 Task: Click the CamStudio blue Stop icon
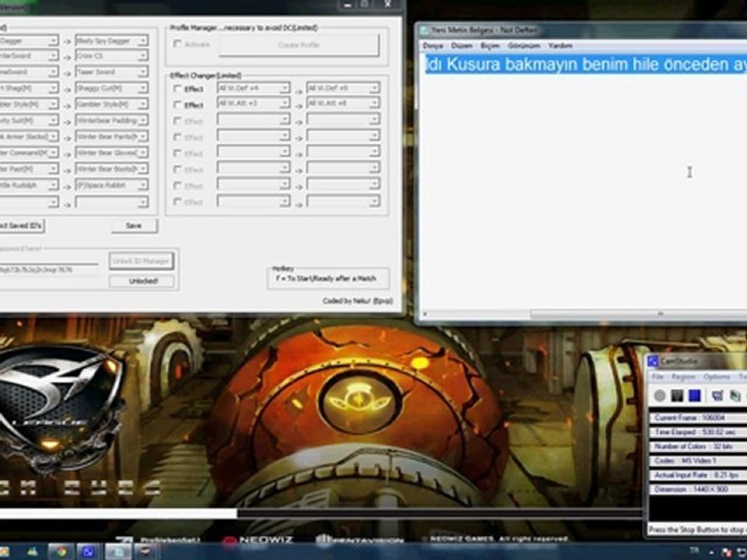pyautogui.click(x=695, y=396)
